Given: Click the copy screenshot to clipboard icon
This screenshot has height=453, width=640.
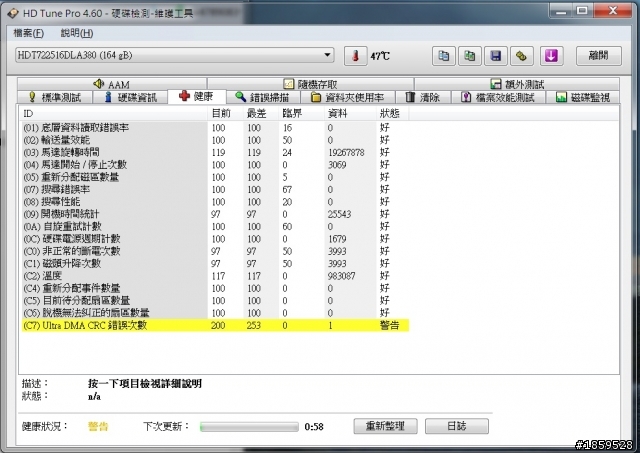Looking at the screenshot, I should 469,56.
